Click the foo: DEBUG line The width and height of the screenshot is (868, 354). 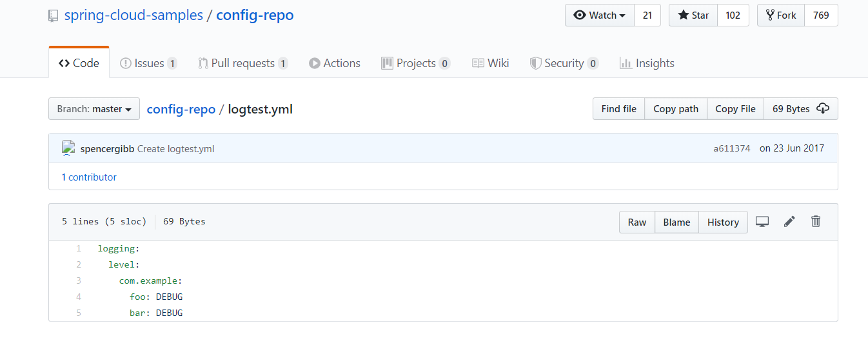(x=156, y=297)
